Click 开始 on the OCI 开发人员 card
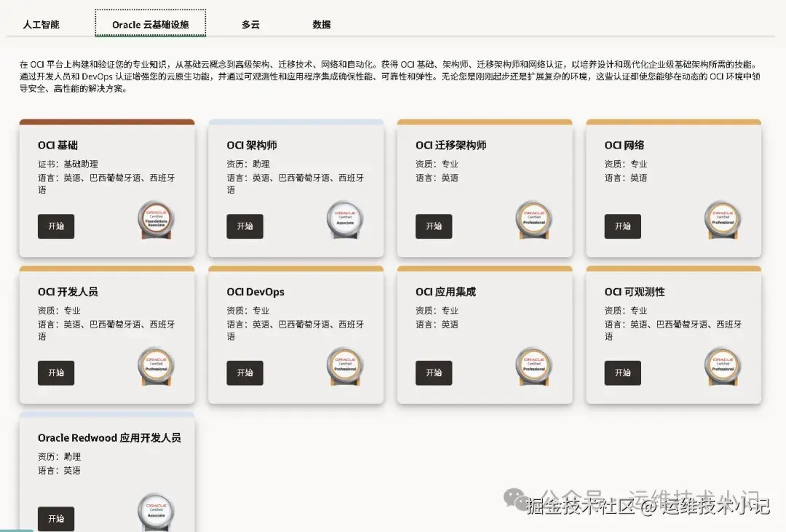This screenshot has width=786, height=532. 56,373
